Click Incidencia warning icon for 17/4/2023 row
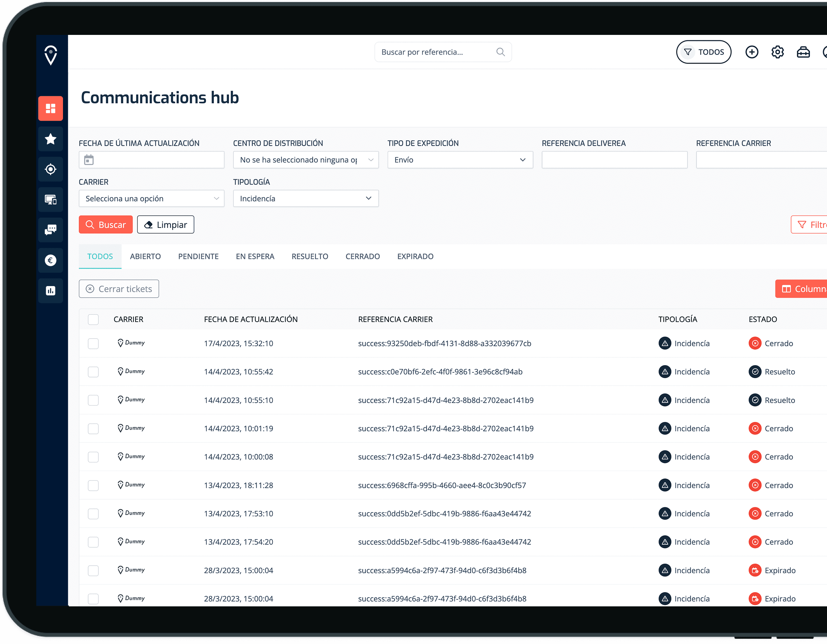Viewport: 827px width, 644px height. 664,344
